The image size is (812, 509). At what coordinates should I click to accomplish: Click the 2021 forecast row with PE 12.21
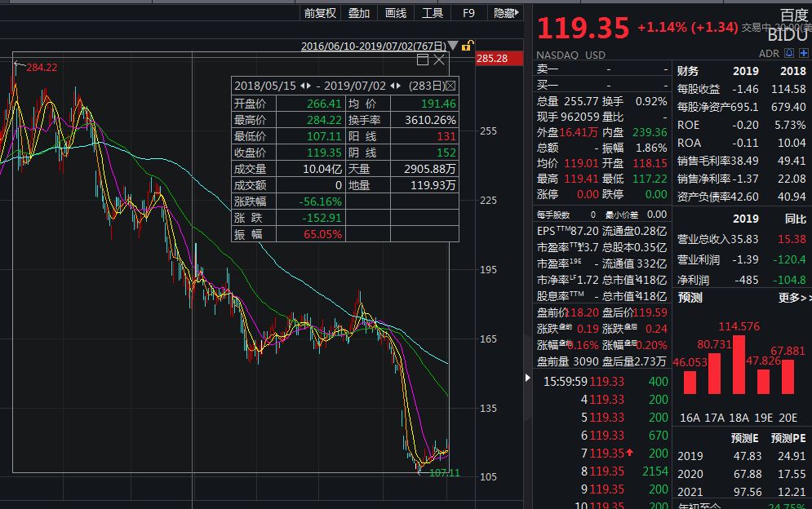point(741,492)
